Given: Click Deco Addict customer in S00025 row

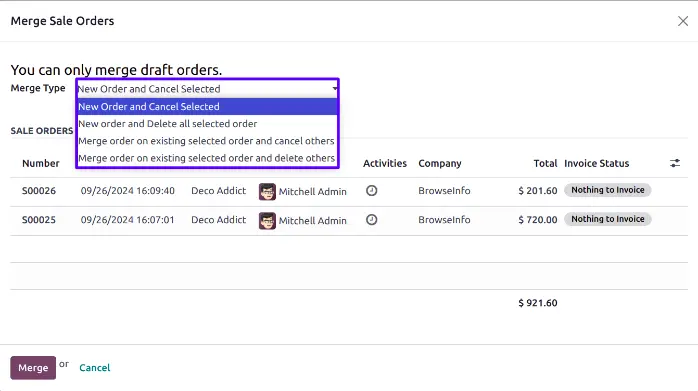Looking at the screenshot, I should point(219,220).
